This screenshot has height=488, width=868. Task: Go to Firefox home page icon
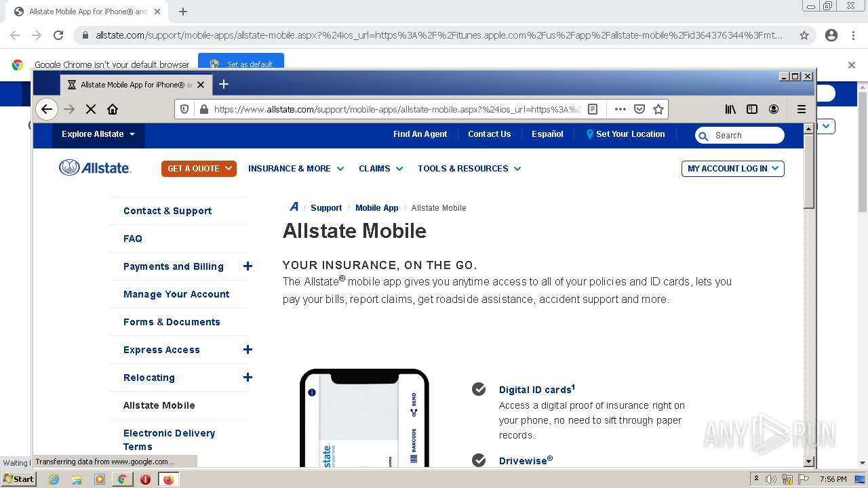(113, 109)
